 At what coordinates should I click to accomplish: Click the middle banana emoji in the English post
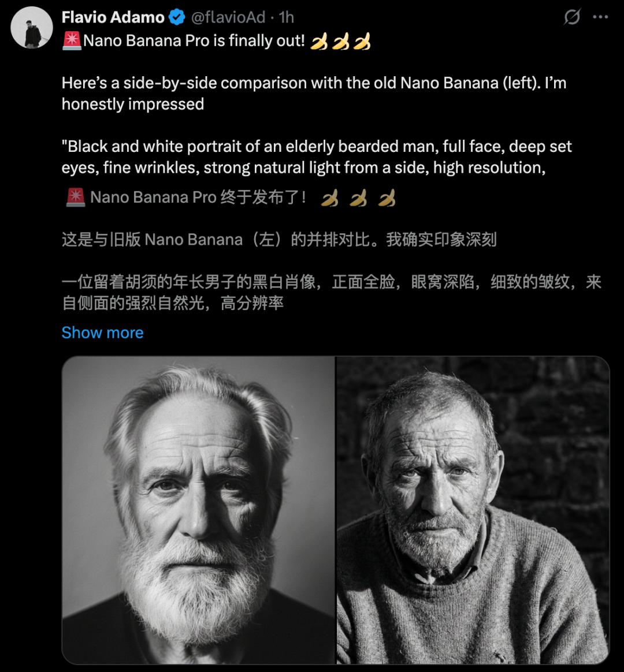(340, 42)
